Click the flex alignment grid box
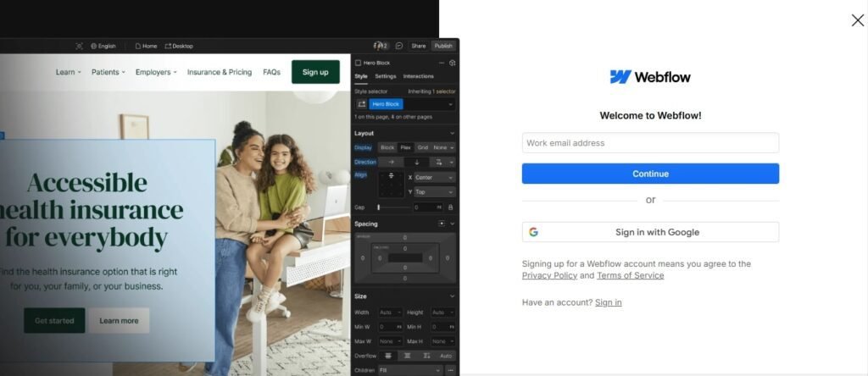This screenshot has width=868, height=376. [x=392, y=184]
